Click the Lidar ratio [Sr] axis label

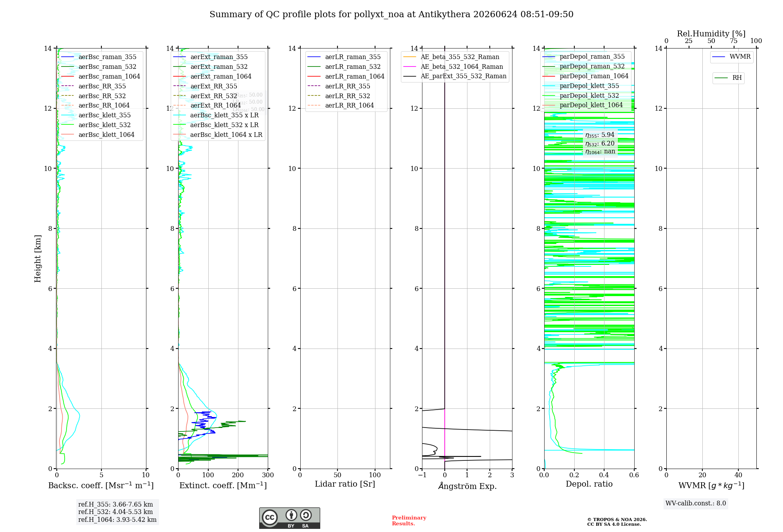[x=345, y=484]
